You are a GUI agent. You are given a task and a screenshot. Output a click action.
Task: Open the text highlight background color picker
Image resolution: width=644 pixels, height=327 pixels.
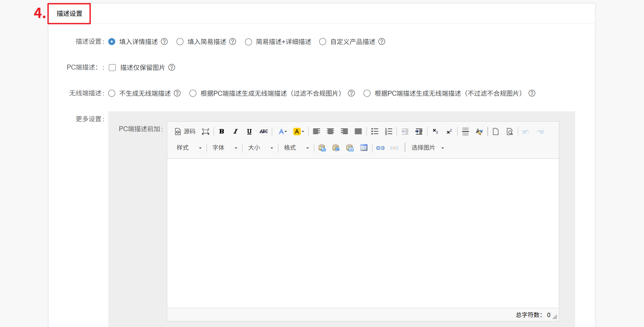tap(299, 132)
